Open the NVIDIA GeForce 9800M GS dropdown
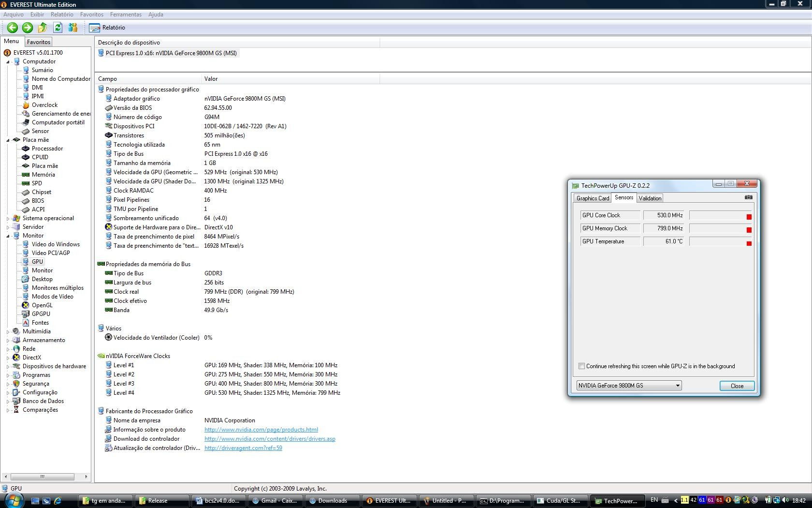The width and height of the screenshot is (812, 508). 629,386
